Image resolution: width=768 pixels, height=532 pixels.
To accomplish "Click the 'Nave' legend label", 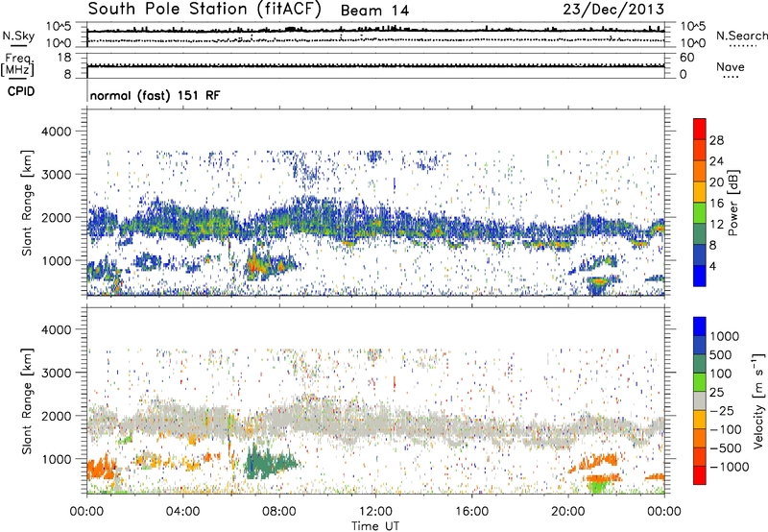I will [x=731, y=66].
